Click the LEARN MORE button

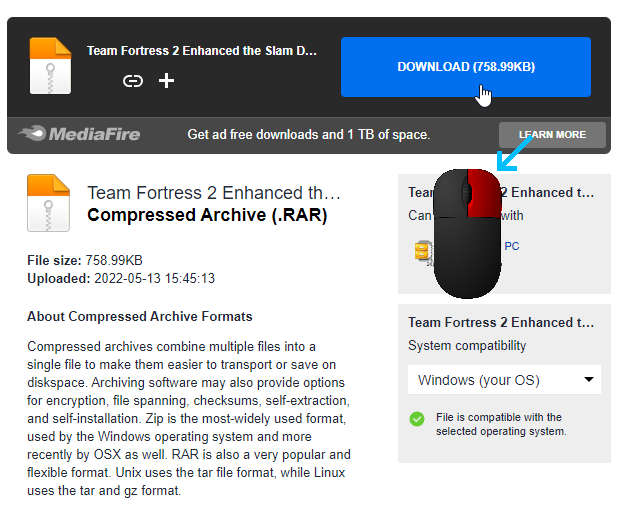[552, 135]
